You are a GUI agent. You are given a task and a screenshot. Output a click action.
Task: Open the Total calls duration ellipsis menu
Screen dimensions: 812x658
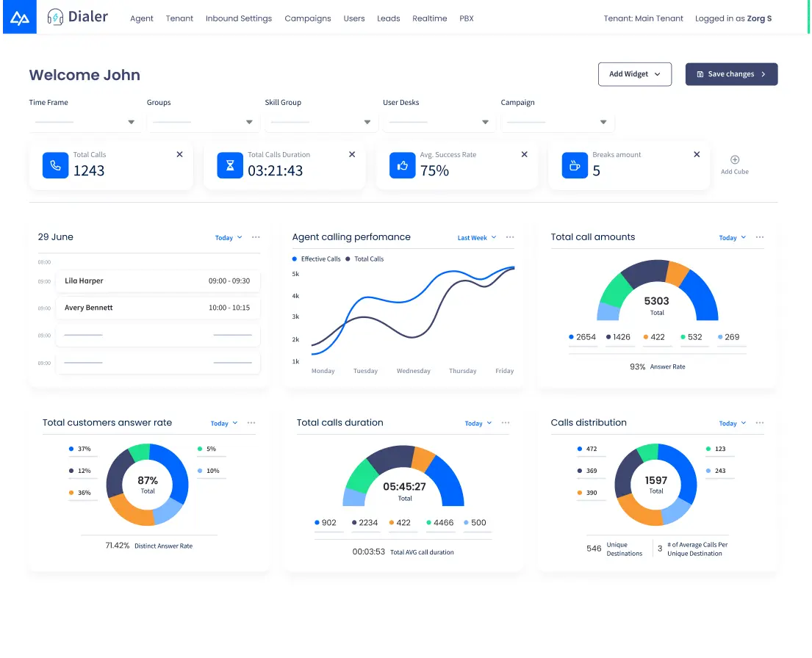click(x=506, y=423)
